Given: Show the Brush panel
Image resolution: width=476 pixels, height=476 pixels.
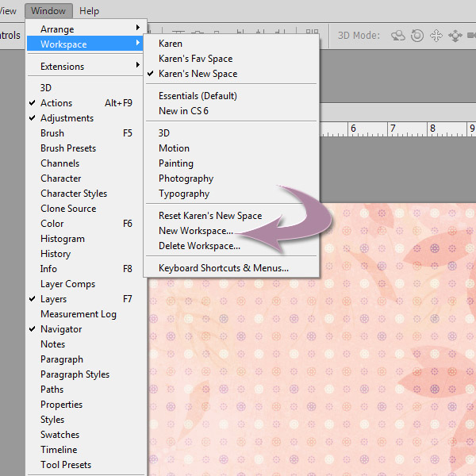Looking at the screenshot, I should [85, 133].
